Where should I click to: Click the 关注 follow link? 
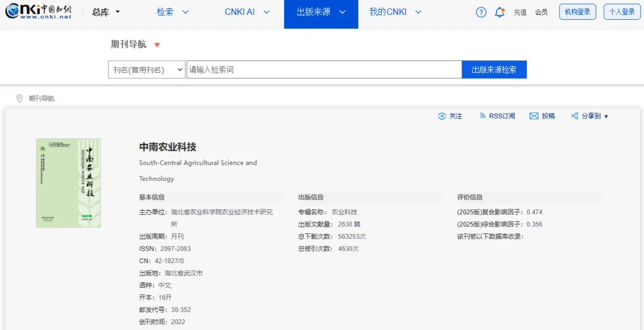point(456,116)
